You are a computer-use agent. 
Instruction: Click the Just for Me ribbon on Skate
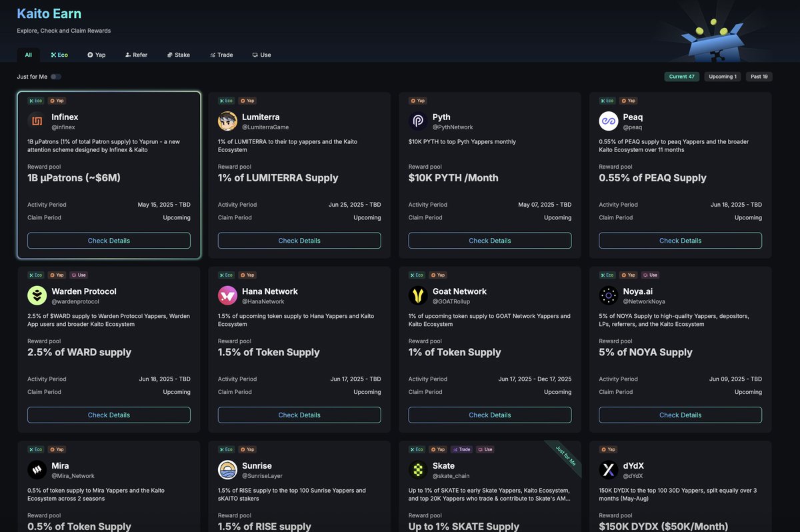(565, 456)
